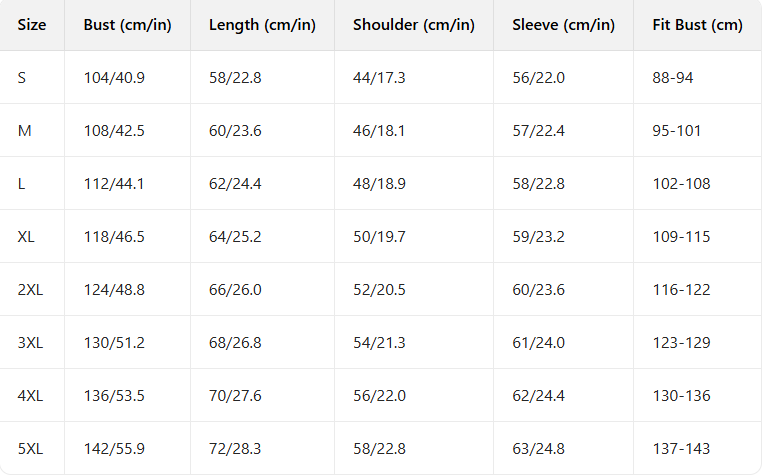
Task: Select fit bust range 95-101
Action: coord(676,130)
